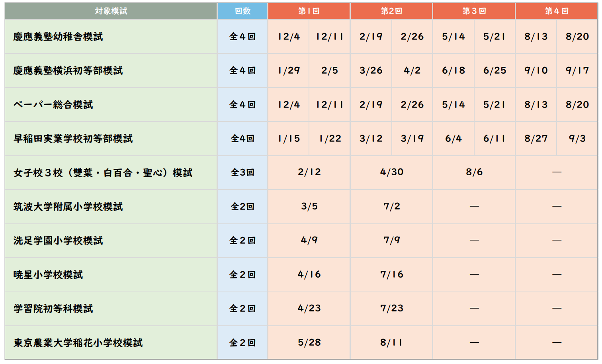Click the 3/26 date cell
Screen dimensions: 602x364
click(x=371, y=70)
